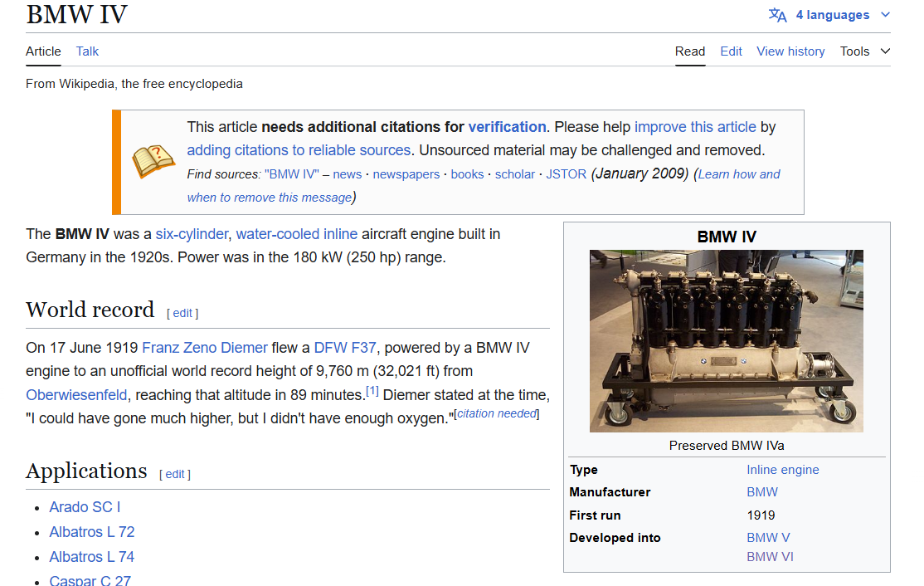Open Franz Zeno Diemer link

pyautogui.click(x=205, y=348)
